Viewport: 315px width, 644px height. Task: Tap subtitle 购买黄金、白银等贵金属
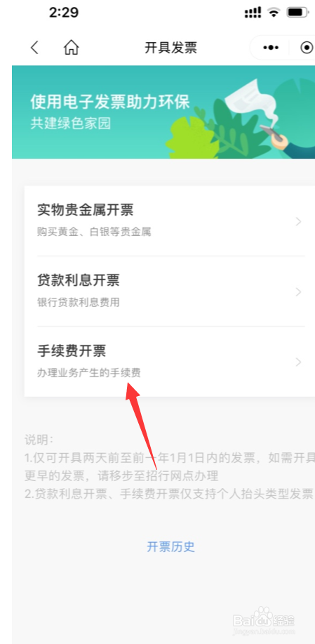(x=94, y=232)
